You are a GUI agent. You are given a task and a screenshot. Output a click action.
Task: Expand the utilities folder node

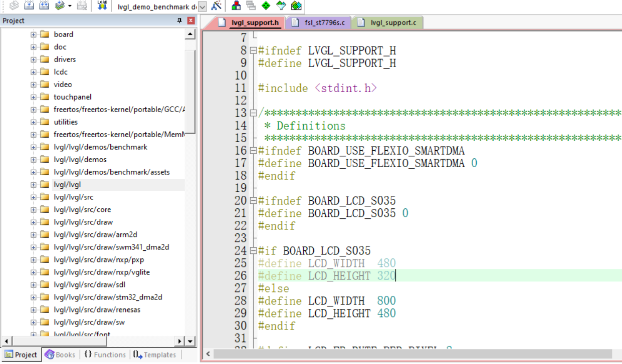[33, 122]
